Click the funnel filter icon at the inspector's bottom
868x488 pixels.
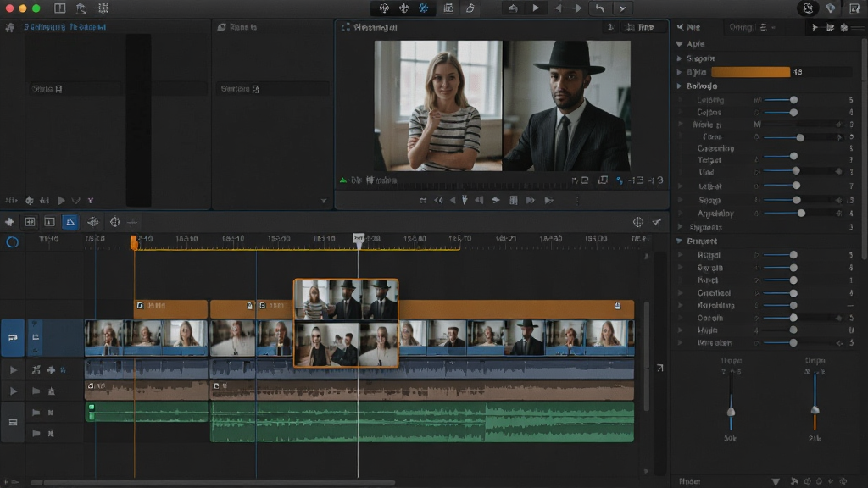[776, 481]
